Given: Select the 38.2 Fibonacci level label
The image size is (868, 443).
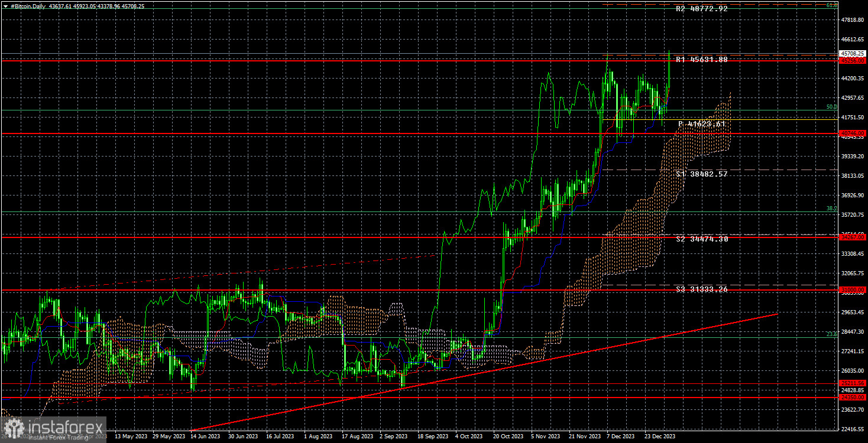Looking at the screenshot, I should (831, 209).
